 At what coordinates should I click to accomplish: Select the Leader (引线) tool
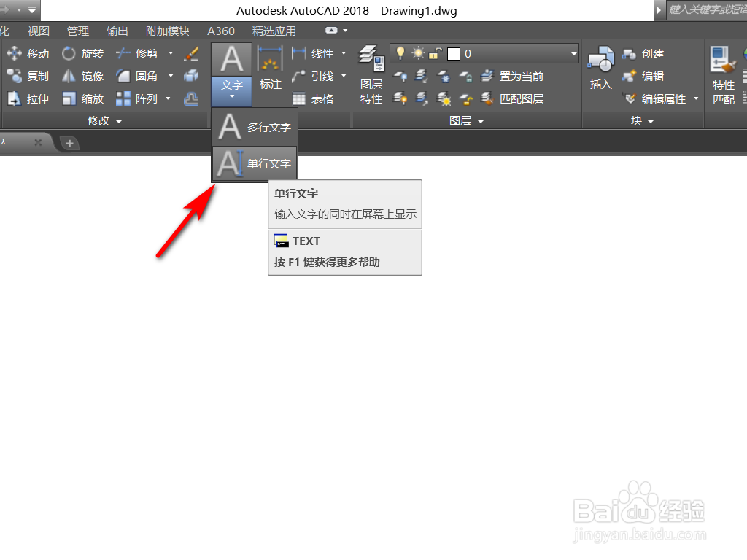(x=312, y=76)
